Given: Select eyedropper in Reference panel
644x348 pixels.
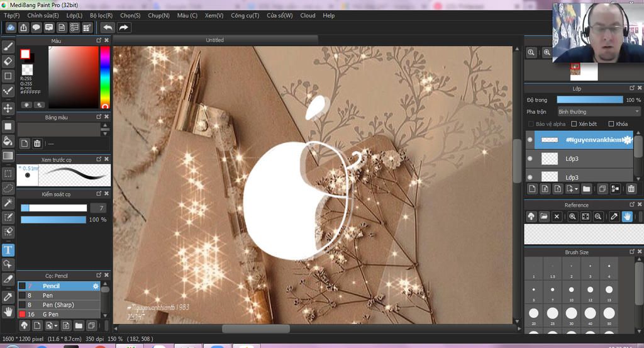Looking at the screenshot, I should click(x=614, y=216).
